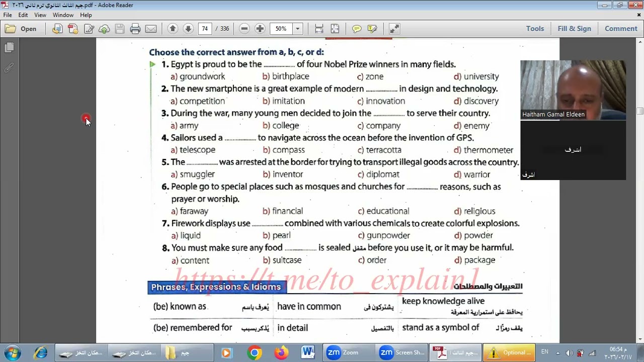The height and width of the screenshot is (362, 644).
Task: Show attachments paperclip panel in sidebar
Action: click(9, 67)
